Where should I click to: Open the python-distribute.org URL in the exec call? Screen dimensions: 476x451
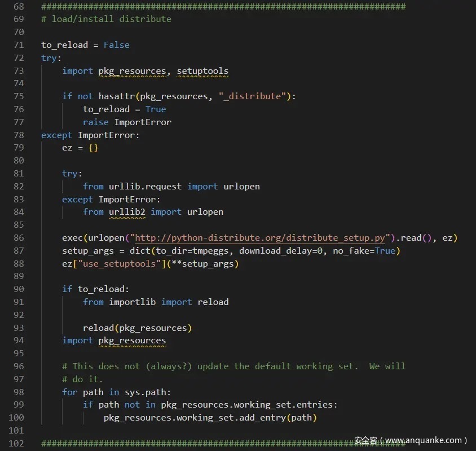(260, 238)
